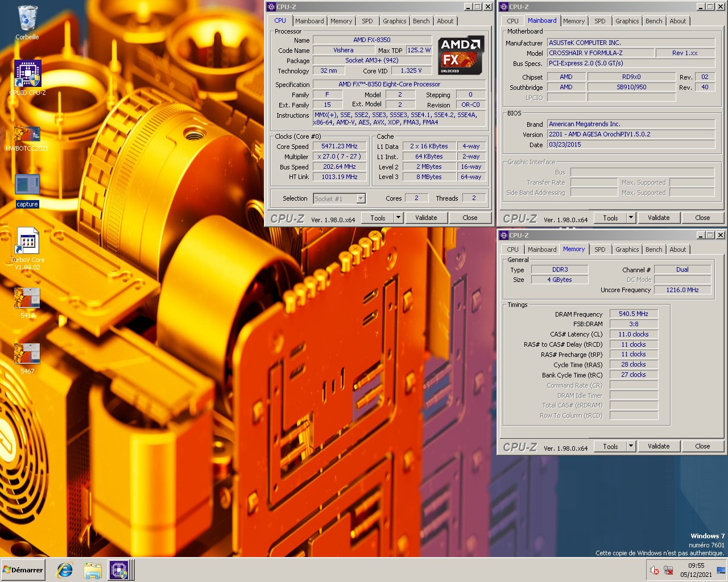Click the FSB:DRAM 3:8 value

[634, 324]
